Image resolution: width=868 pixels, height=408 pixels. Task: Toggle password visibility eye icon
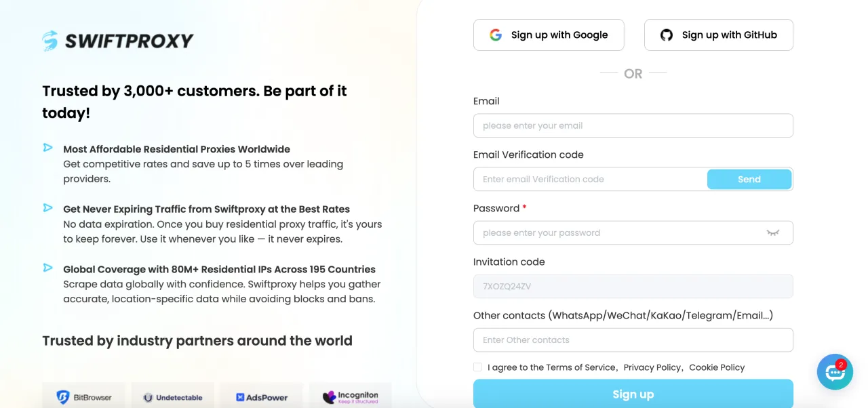click(772, 232)
